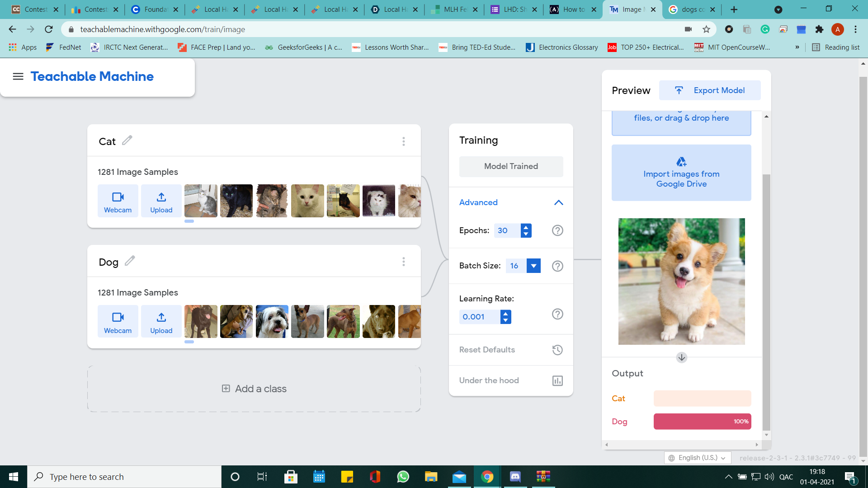Click the Export Model button
This screenshot has height=488, width=868.
[x=710, y=90]
